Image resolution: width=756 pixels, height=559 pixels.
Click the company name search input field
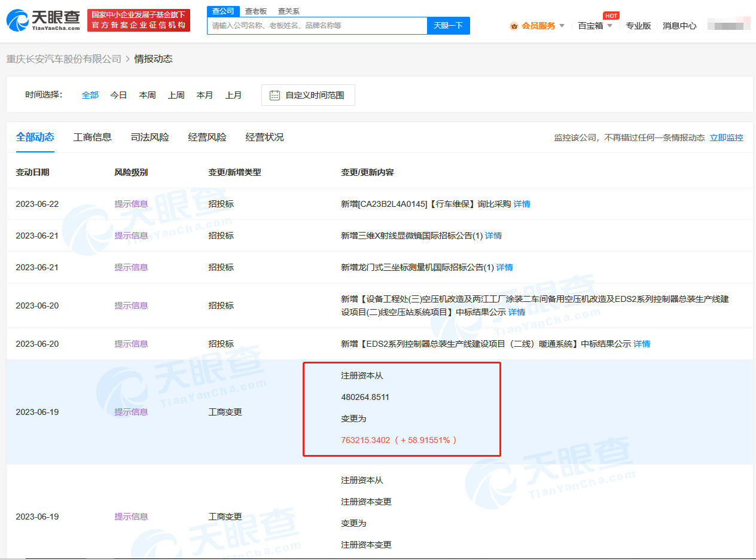click(317, 26)
